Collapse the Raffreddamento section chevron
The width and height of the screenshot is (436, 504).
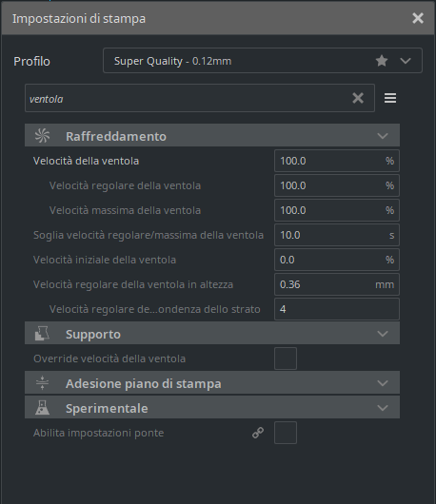383,136
